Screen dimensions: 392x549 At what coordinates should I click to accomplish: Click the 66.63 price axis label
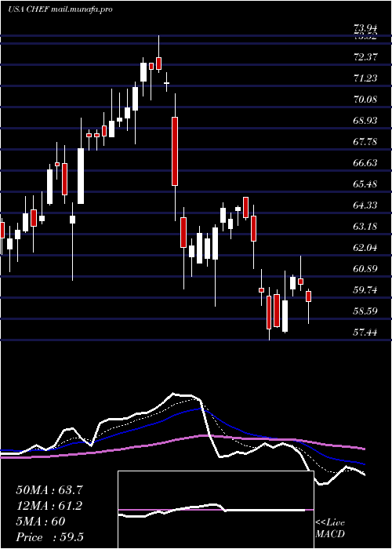365,163
